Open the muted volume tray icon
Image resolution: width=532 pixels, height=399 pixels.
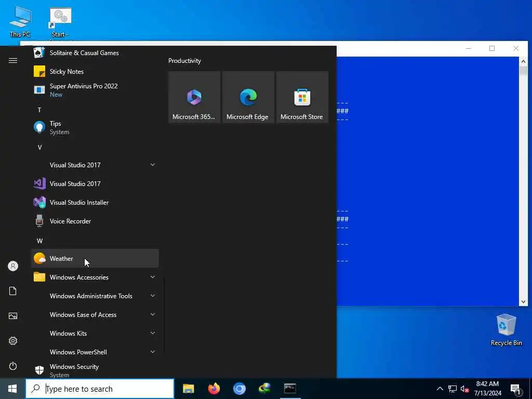(465, 389)
